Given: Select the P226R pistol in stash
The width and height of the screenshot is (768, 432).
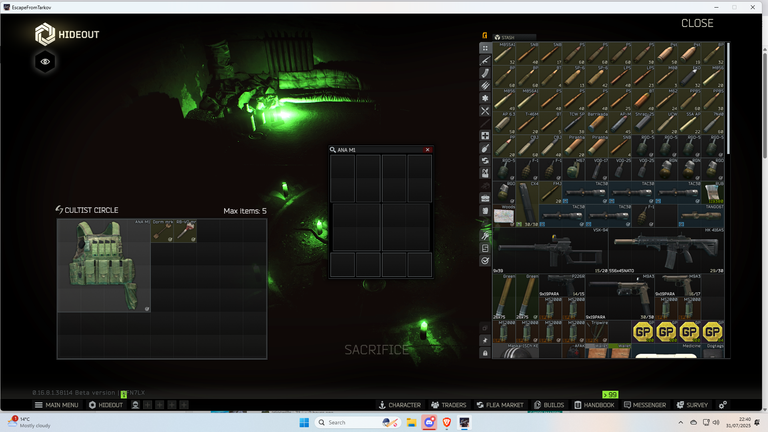Looking at the screenshot, I should point(562,285).
